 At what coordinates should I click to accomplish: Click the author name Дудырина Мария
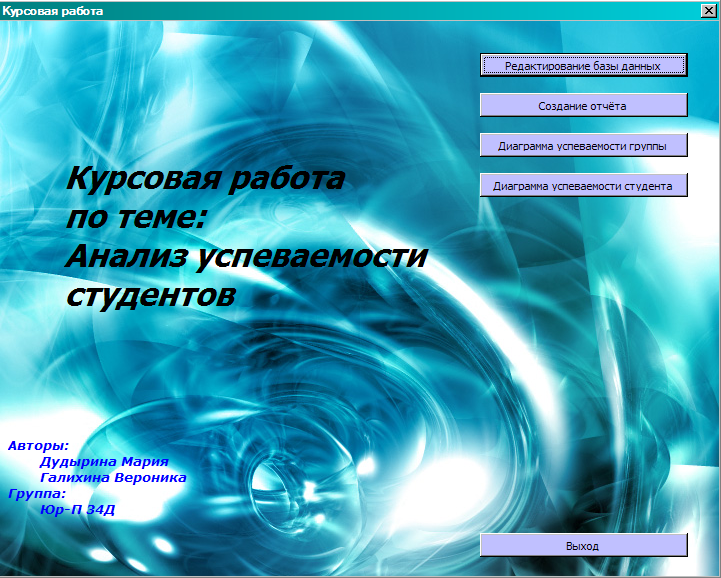coord(104,461)
